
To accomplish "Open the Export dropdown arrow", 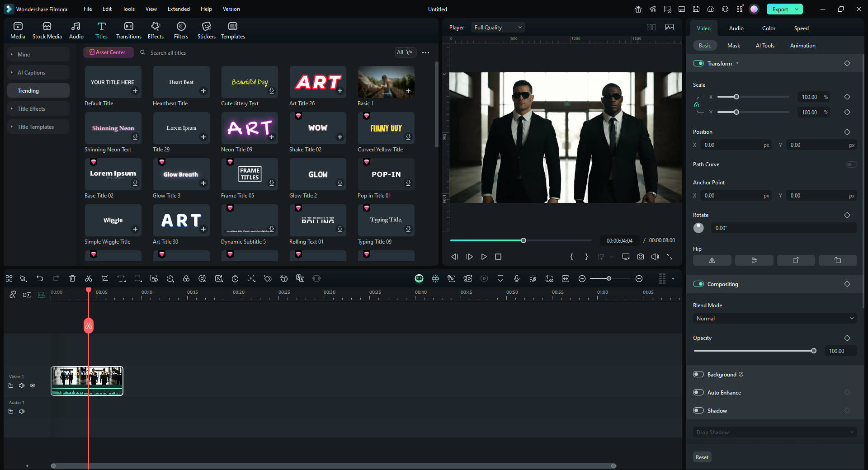I will click(797, 9).
